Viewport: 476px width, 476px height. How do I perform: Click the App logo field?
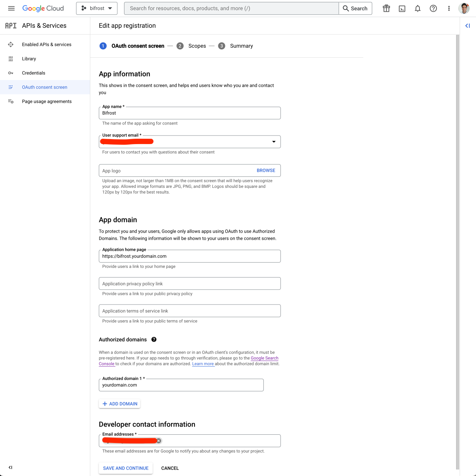[x=190, y=170]
